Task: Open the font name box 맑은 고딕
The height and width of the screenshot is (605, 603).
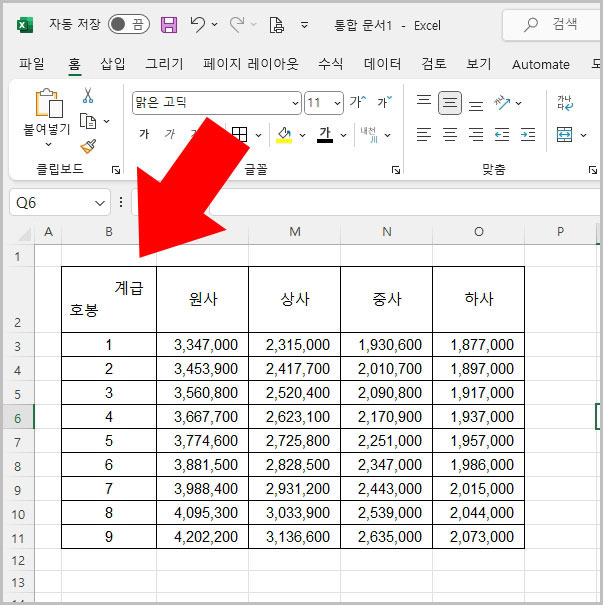Action: click(216, 103)
